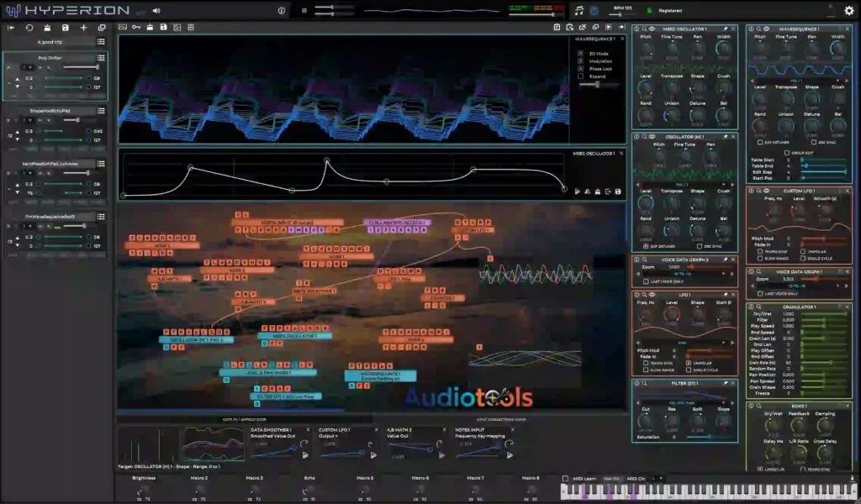This screenshot has width=861, height=504.
Task: Click the settings gear in the top-right corner
Action: pyautogui.click(x=849, y=10)
